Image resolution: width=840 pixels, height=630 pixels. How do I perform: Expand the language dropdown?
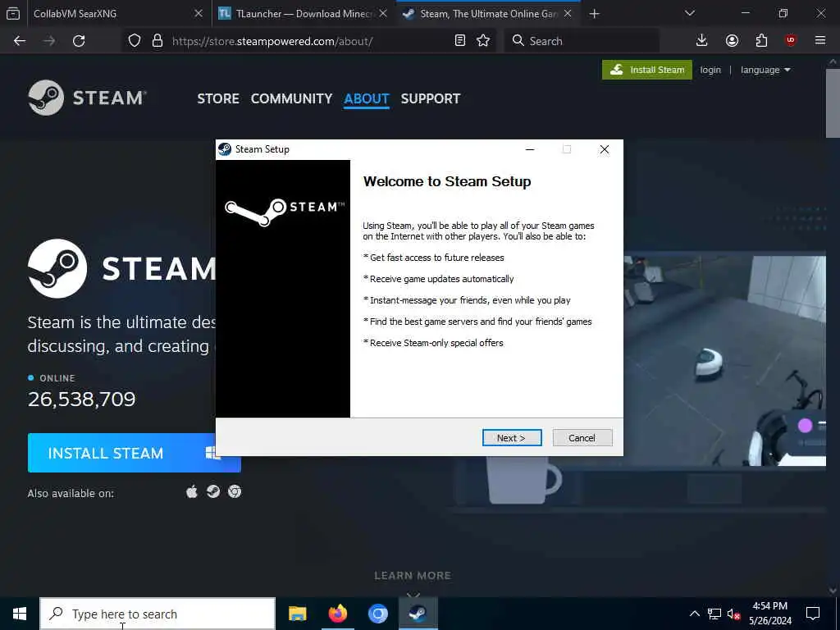(765, 70)
